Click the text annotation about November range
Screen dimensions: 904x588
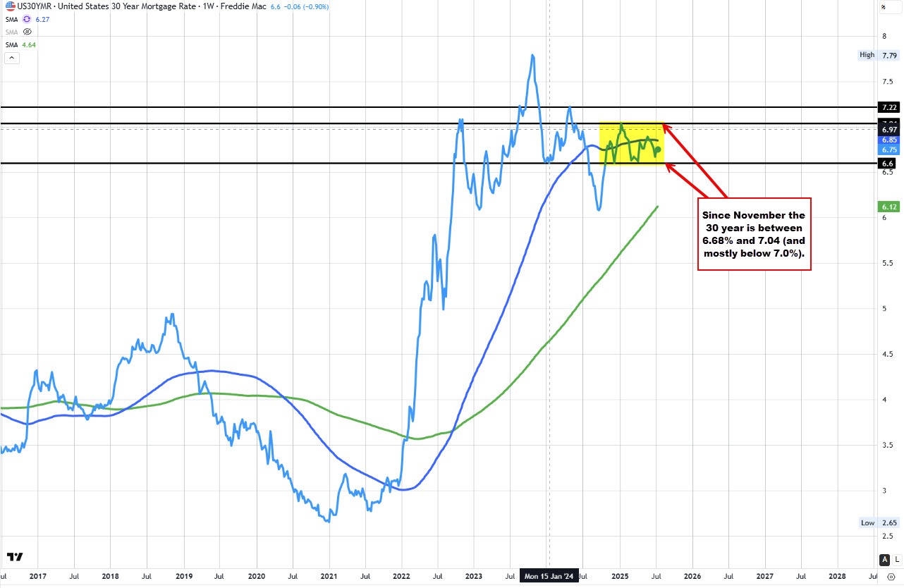click(755, 234)
